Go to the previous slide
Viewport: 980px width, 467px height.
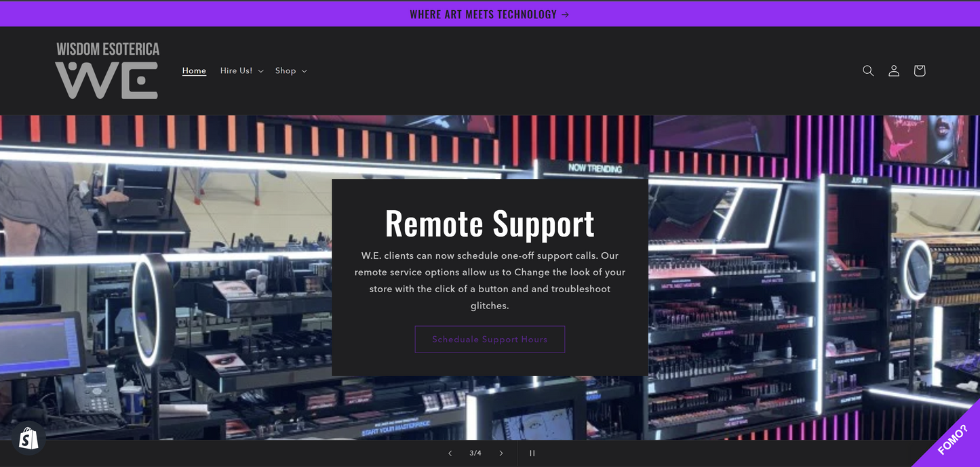tap(450, 453)
